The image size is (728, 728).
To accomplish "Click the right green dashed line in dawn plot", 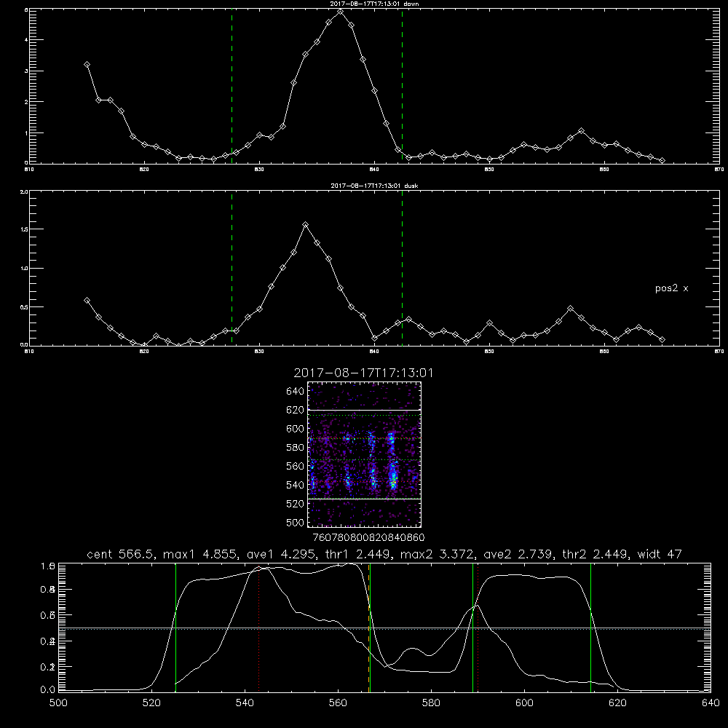I will pyautogui.click(x=402, y=86).
